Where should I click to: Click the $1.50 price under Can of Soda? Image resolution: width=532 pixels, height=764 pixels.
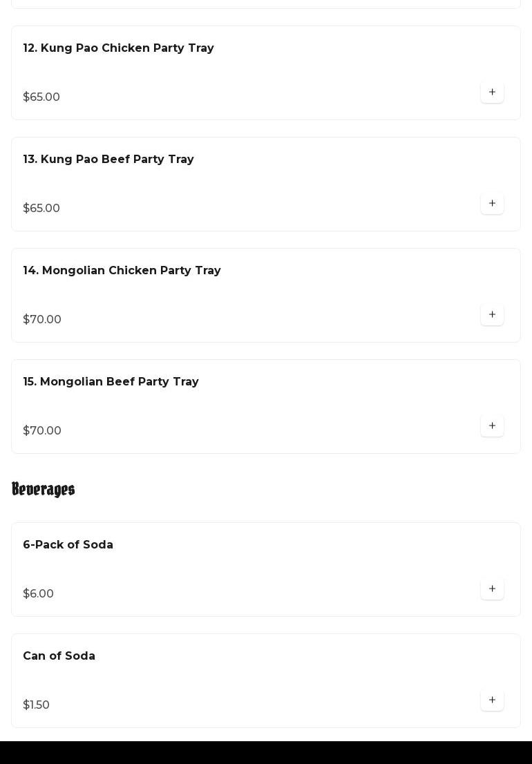(36, 705)
